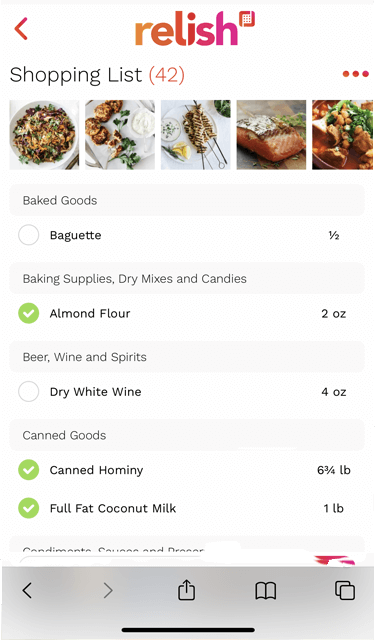Screen dimensions: 375x640
Task: Open Safari bookmarks book icon
Action: (x=266, y=591)
